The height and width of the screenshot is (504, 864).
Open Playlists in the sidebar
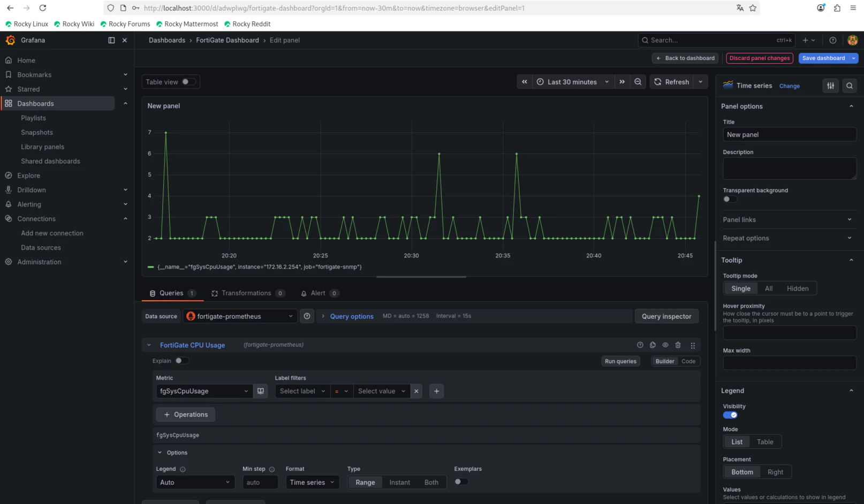coord(33,118)
